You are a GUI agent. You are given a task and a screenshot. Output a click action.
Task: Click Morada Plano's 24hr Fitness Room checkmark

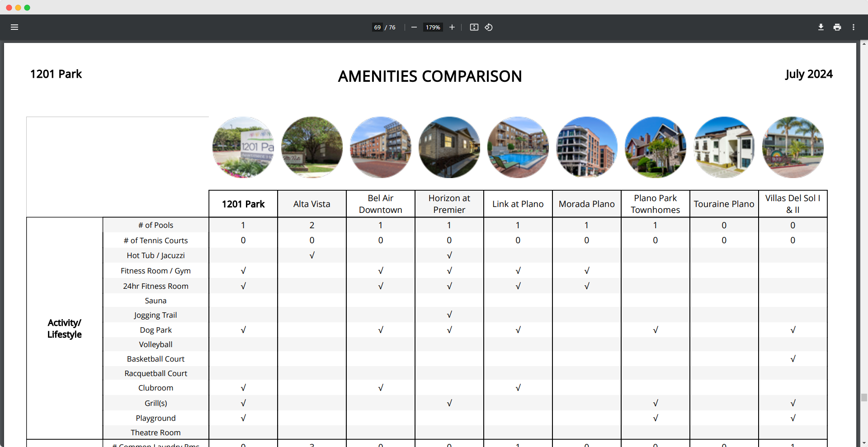point(587,286)
